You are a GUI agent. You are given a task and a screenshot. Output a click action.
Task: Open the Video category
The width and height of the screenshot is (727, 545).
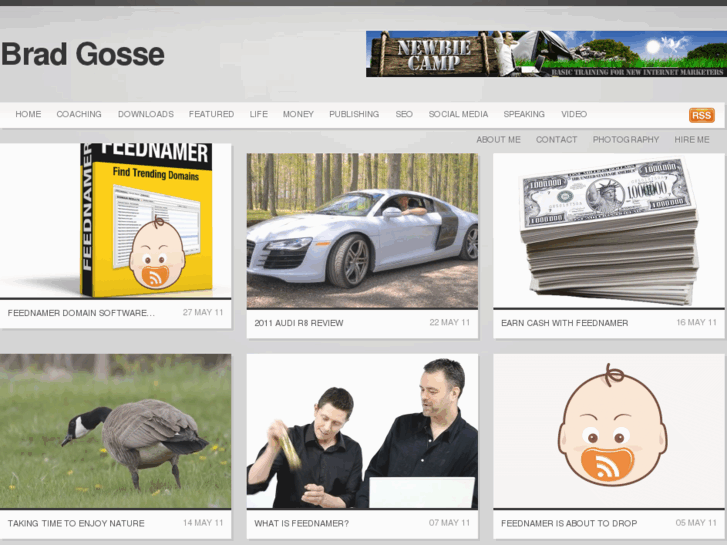click(574, 114)
